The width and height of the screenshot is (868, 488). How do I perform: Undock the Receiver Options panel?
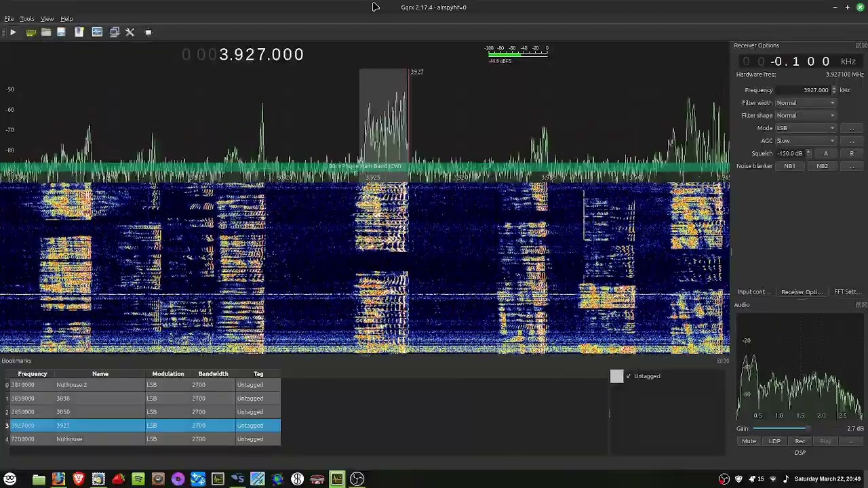pos(856,45)
